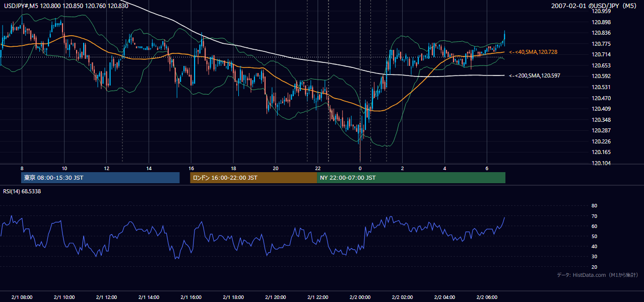The height and width of the screenshot is (302, 644).
Task: Click the 2/1 16:00 bottom time label
Action: pos(191,297)
